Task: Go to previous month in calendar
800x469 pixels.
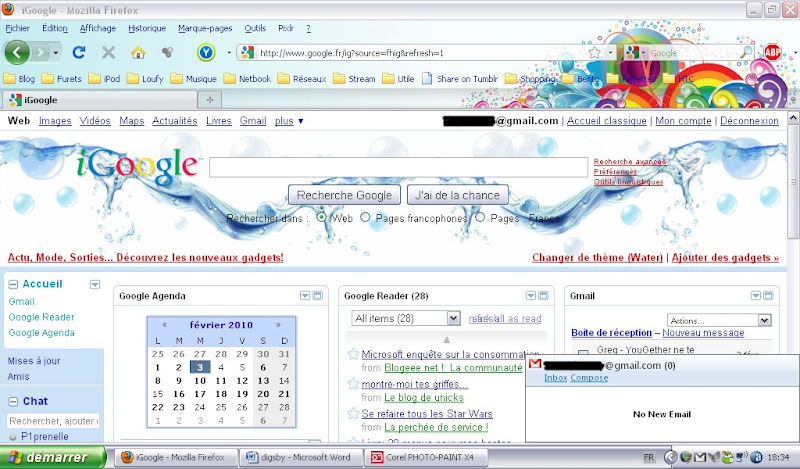Action: (164, 325)
